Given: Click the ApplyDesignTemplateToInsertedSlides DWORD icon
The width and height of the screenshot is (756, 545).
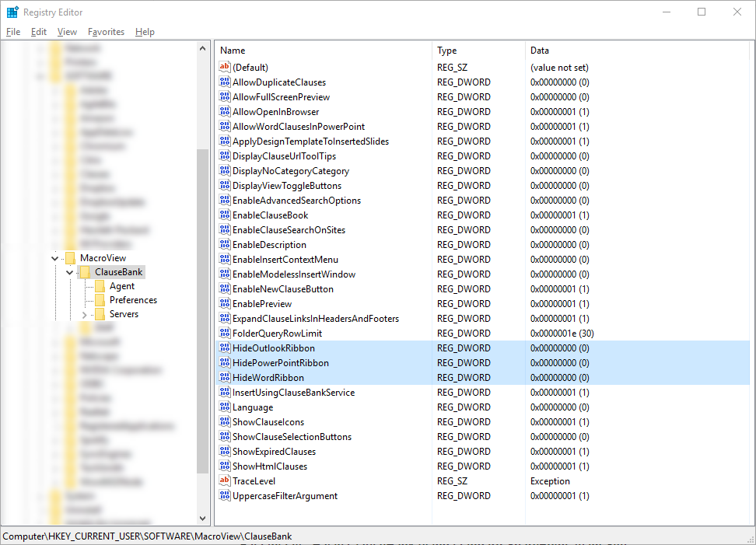Looking at the screenshot, I should point(224,141).
